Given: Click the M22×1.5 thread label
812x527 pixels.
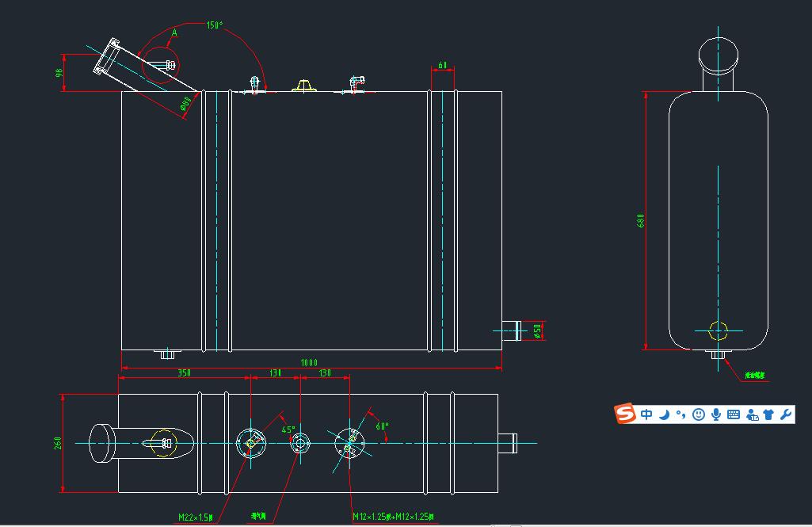Looking at the screenshot, I should 195,517.
